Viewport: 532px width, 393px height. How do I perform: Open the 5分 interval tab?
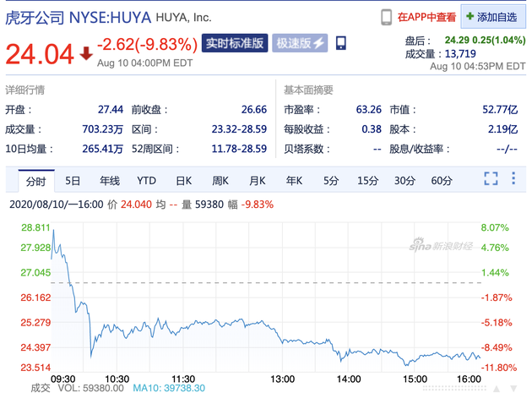331,181
